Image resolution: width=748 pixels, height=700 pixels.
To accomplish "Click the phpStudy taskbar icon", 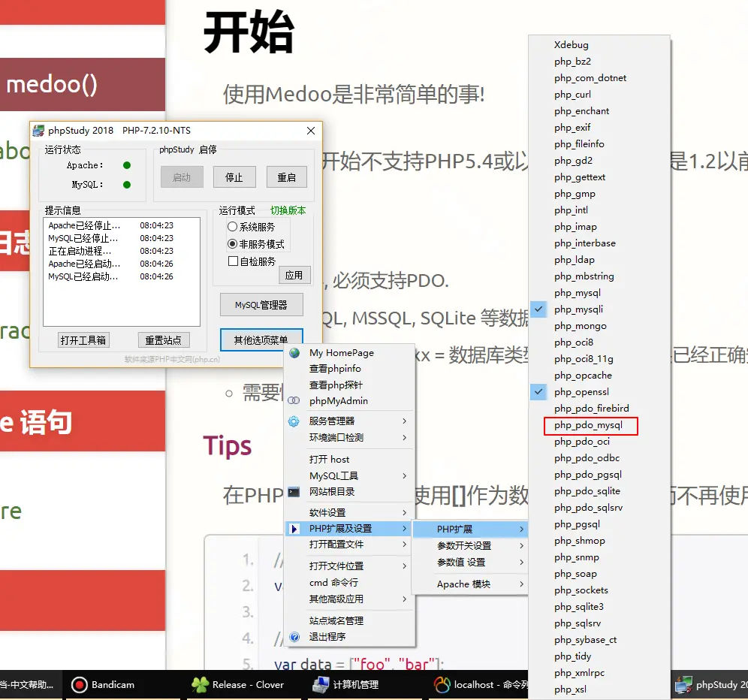I will 683,685.
